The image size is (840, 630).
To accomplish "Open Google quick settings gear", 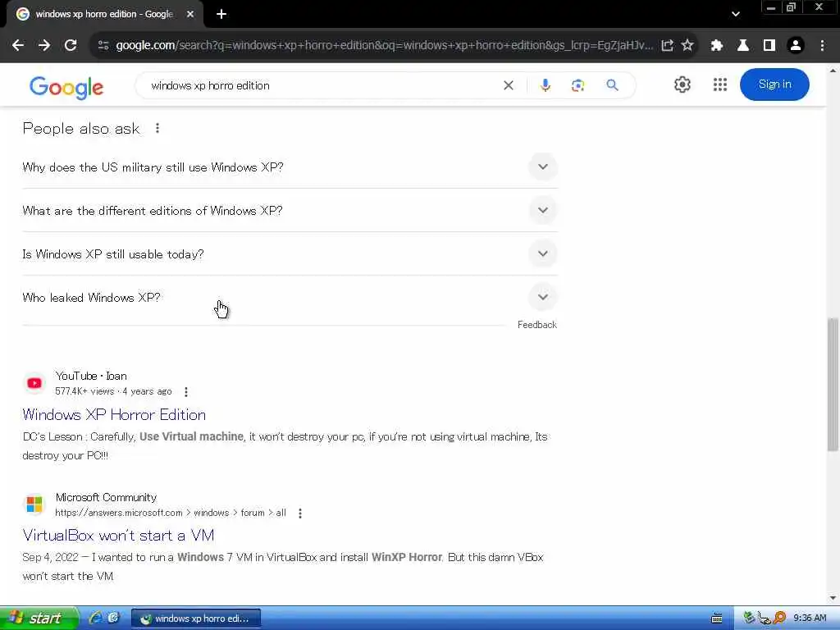I will (682, 84).
